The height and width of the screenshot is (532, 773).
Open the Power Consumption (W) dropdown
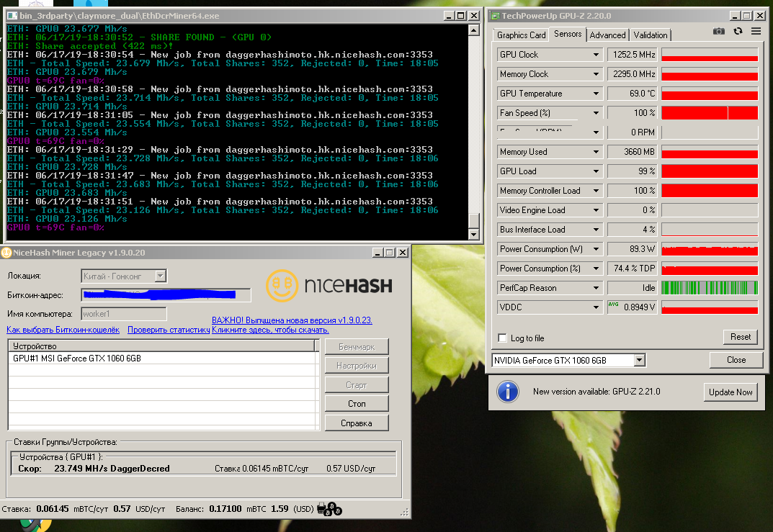596,249
